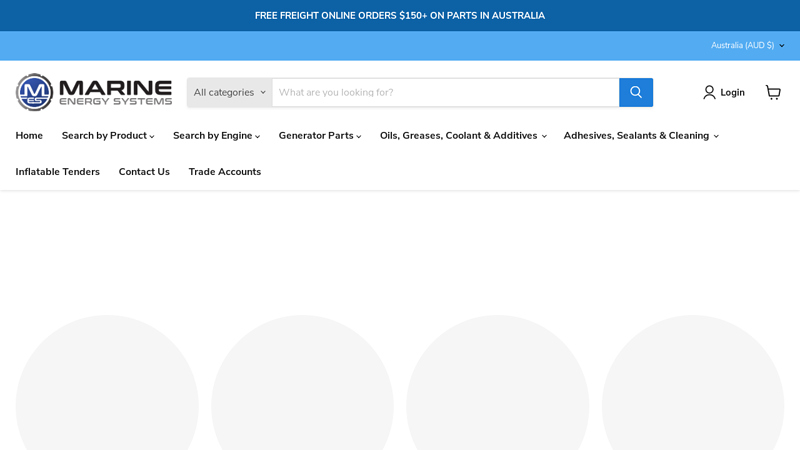This screenshot has height=450, width=800.
Task: Open the Contact Us page
Action: click(x=144, y=172)
